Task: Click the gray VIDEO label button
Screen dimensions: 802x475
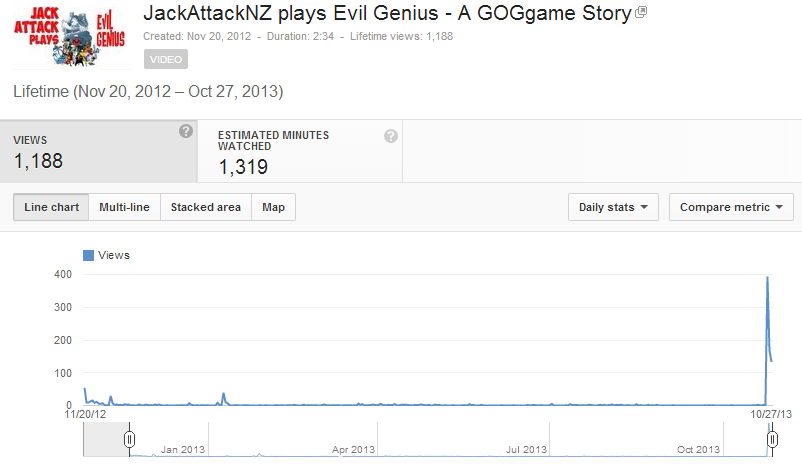Action: click(x=166, y=59)
